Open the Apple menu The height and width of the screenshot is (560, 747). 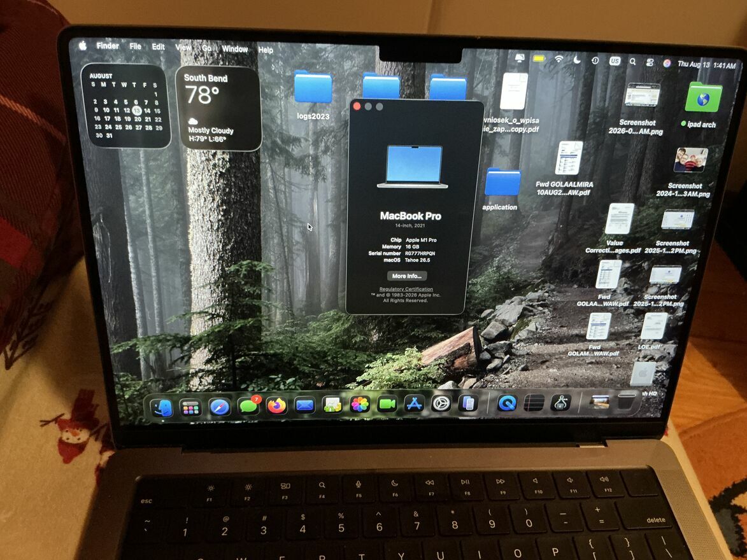click(83, 46)
